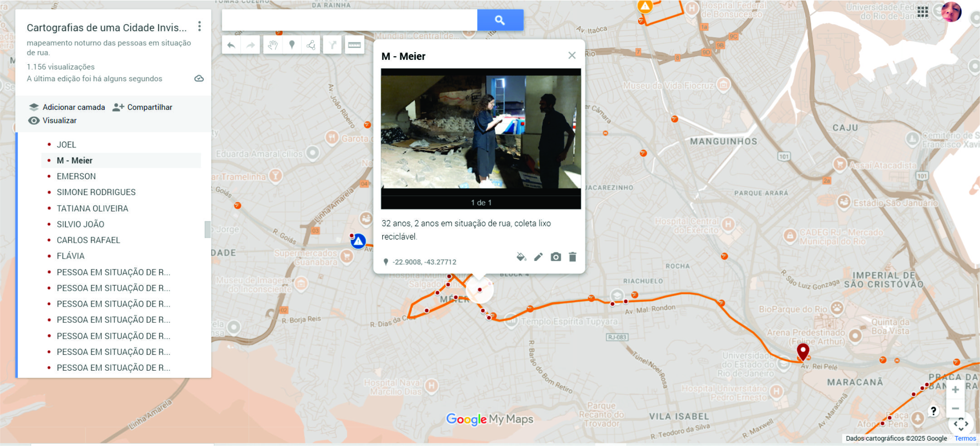980x446 pixels.
Task: Zoom in the map with plus button
Action: click(955, 390)
